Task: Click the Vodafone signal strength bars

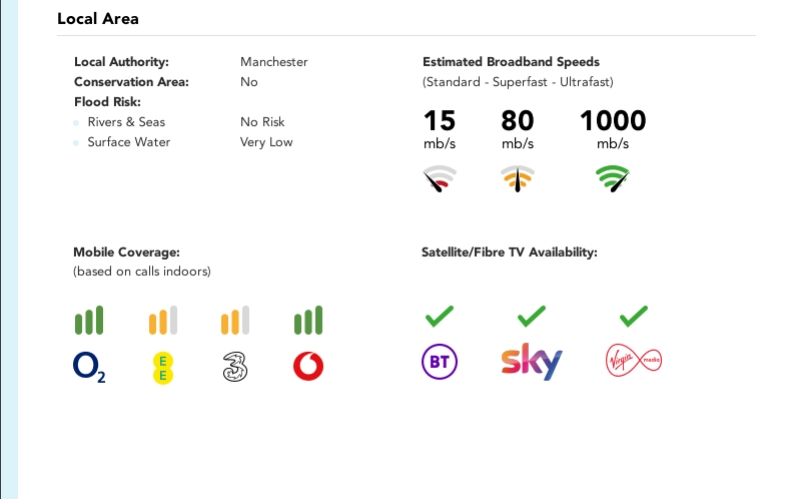Action: [308, 321]
